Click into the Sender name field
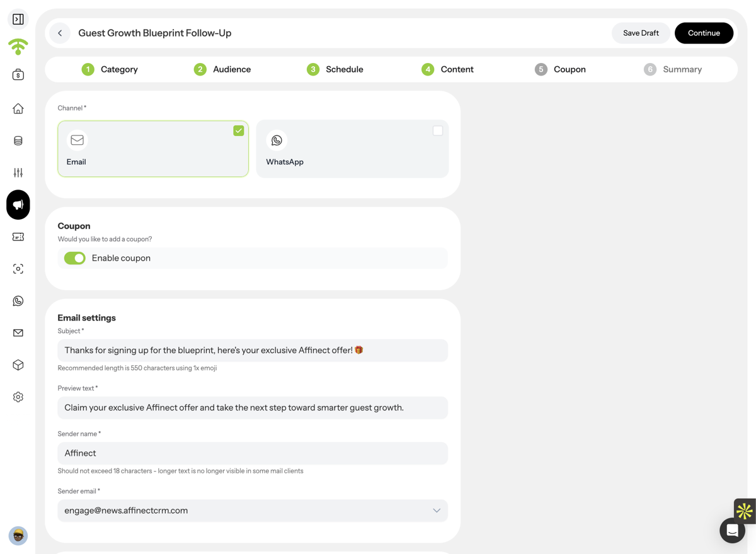756x554 pixels. [x=253, y=453]
